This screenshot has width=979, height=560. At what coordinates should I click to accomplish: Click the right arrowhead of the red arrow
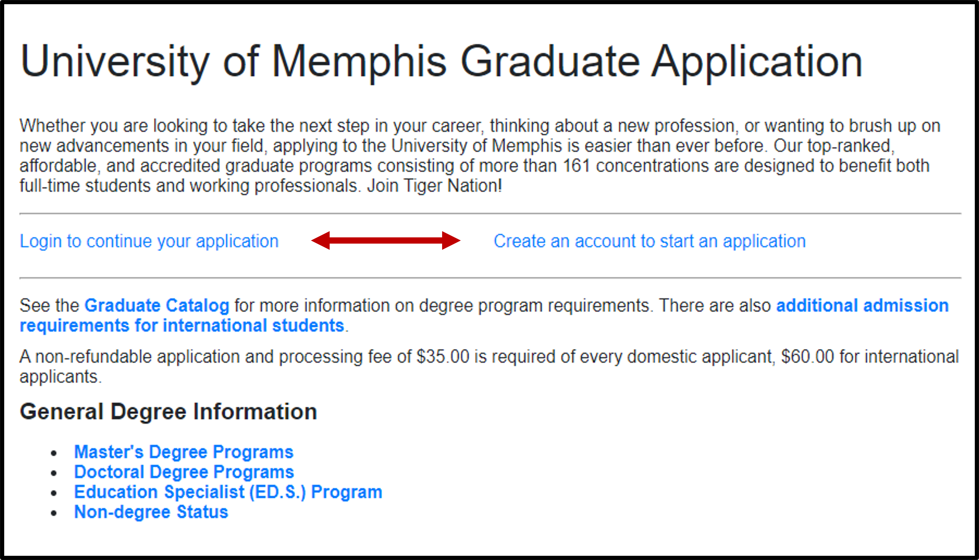(450, 241)
